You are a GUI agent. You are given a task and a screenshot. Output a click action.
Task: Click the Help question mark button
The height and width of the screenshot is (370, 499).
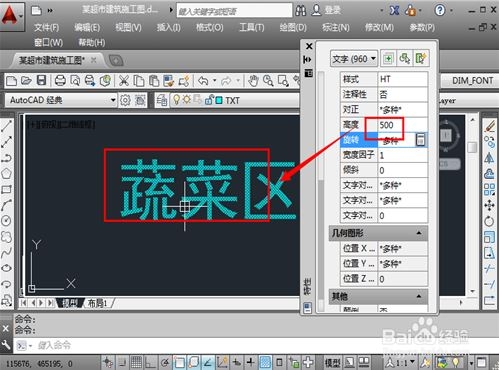coord(440,11)
